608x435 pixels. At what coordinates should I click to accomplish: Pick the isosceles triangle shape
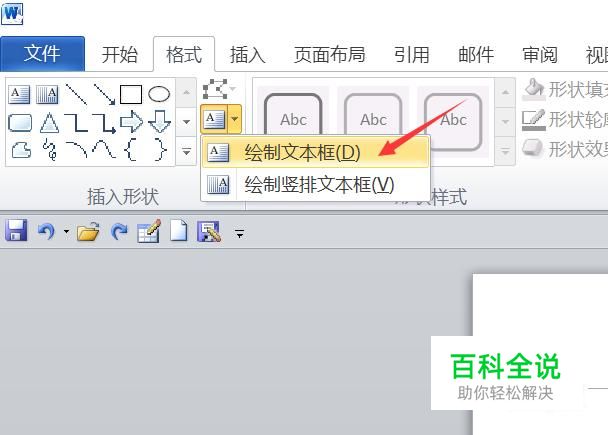pyautogui.click(x=50, y=123)
